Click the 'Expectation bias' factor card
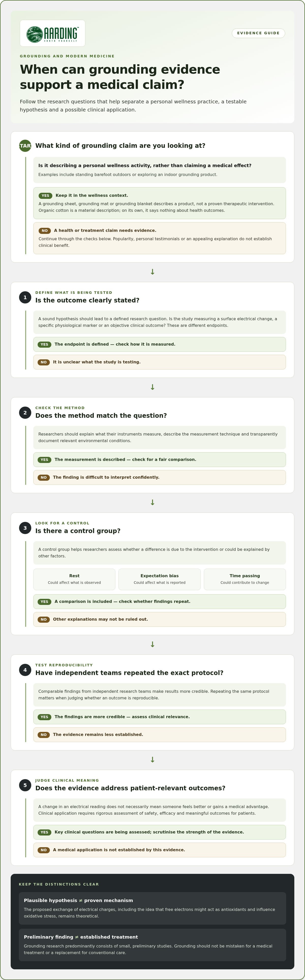Image resolution: width=305 pixels, height=980 pixels. [160, 580]
